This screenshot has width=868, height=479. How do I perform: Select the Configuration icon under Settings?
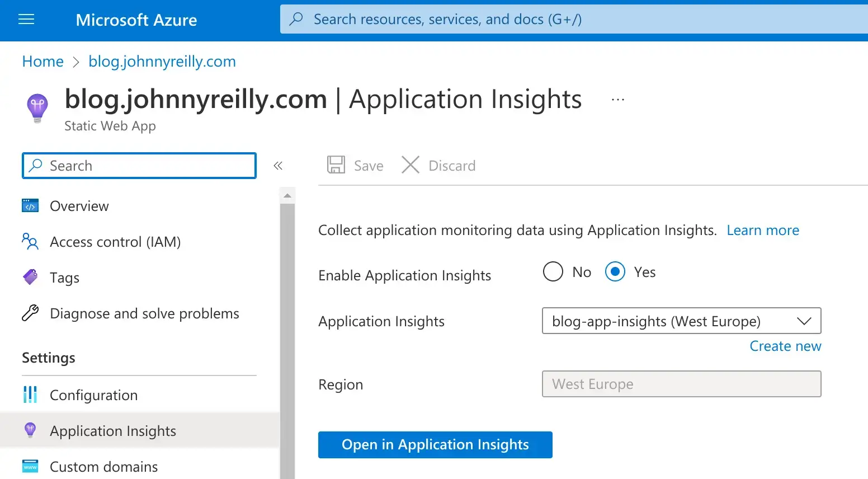30,395
